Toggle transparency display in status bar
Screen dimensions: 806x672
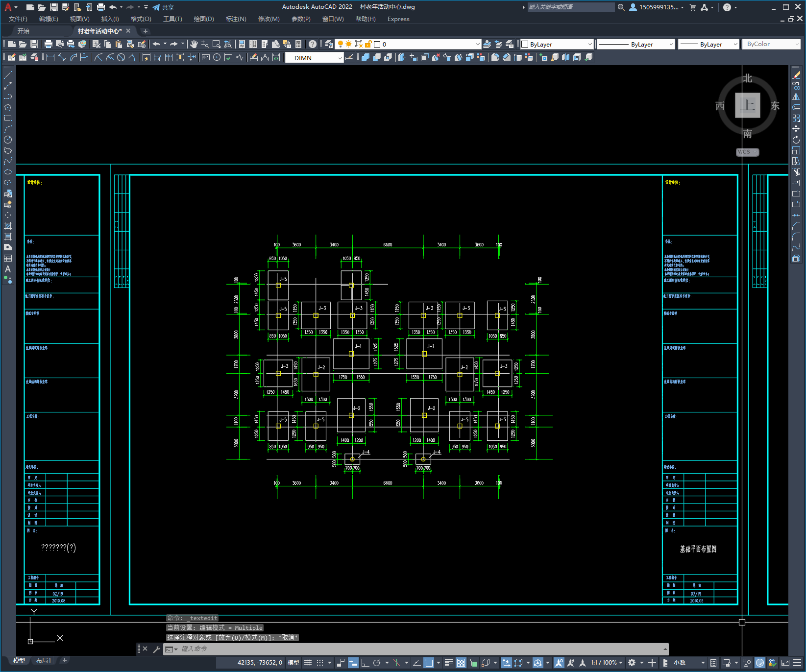pyautogui.click(x=461, y=663)
